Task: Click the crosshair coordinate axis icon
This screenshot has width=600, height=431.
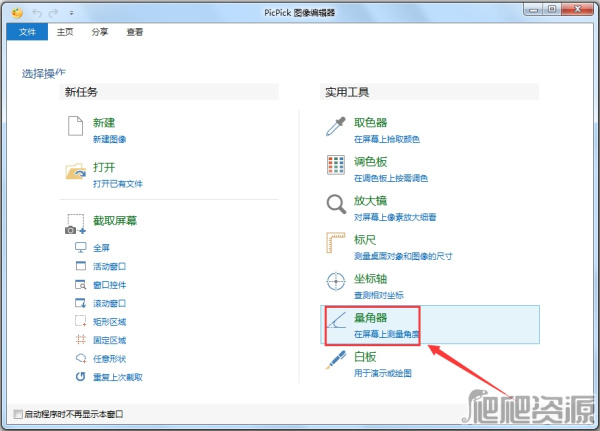Action: click(336, 282)
